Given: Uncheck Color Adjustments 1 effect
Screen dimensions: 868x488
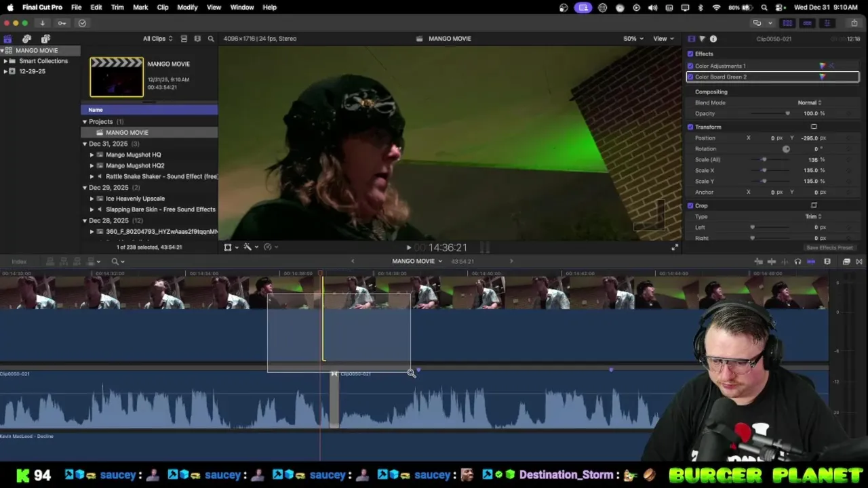Looking at the screenshot, I should point(690,66).
